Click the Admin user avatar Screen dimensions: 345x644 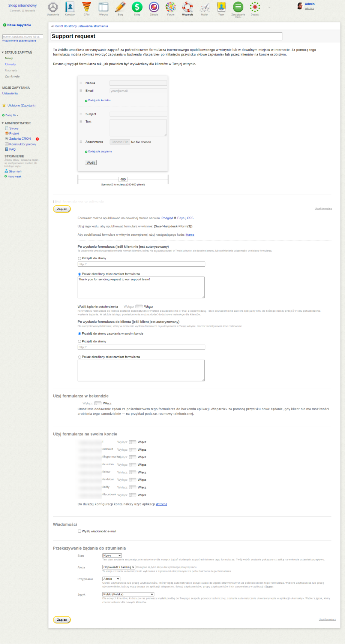[300, 6]
